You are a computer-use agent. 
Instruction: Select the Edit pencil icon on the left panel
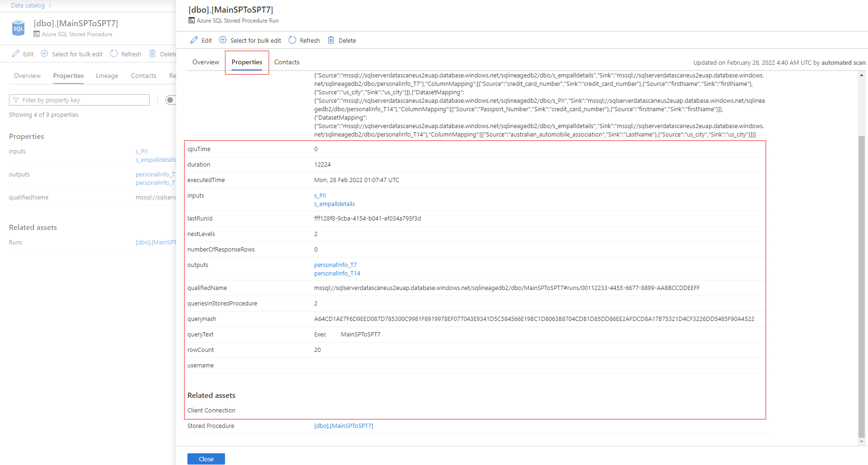[15, 53]
